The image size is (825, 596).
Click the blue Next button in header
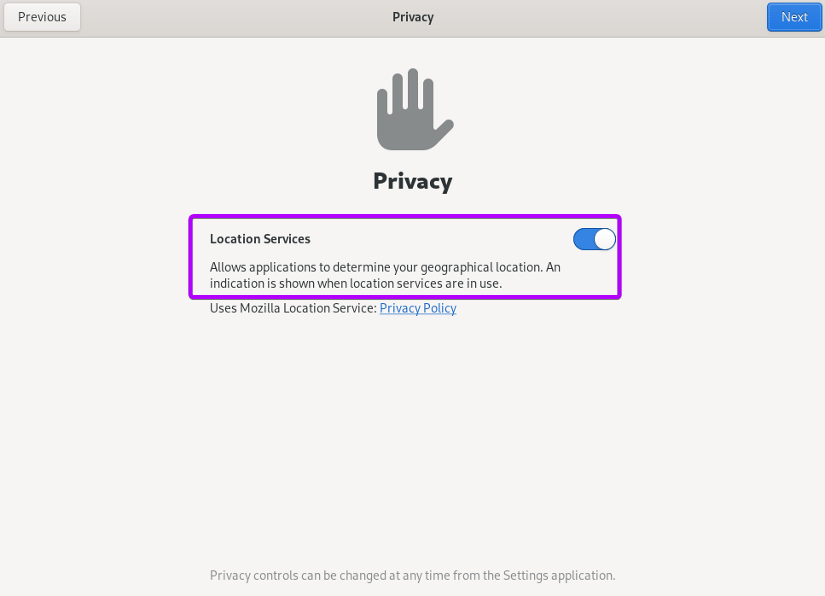click(794, 17)
